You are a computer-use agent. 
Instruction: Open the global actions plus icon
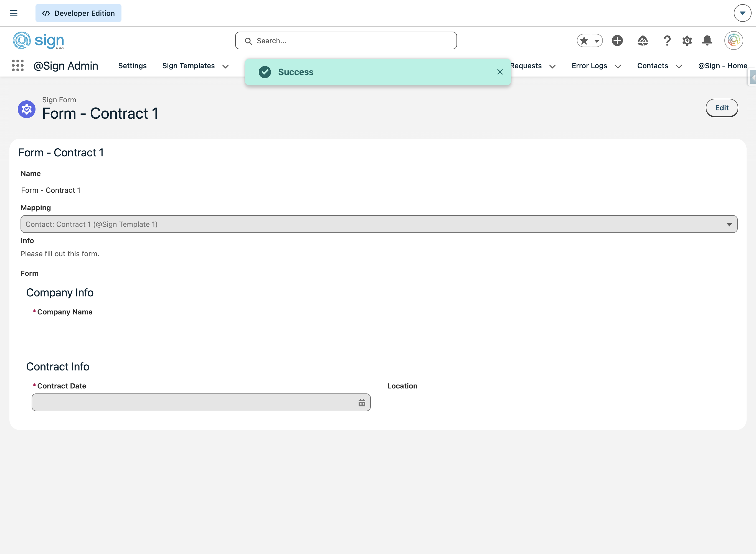(x=617, y=40)
